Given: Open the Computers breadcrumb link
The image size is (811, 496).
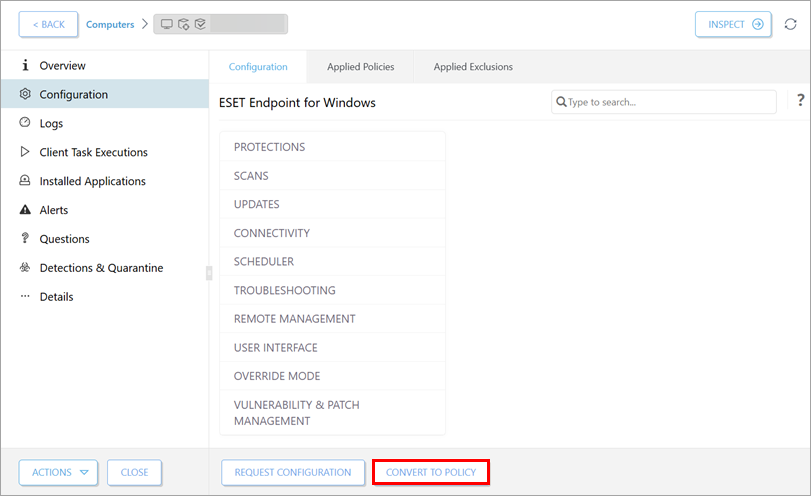Looking at the screenshot, I should point(110,24).
